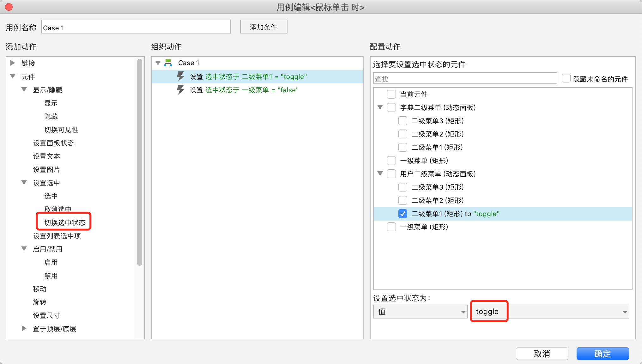This screenshot has height=364, width=642.
Task: Check 二级菜单2 under 用户二级菜单
Action: click(403, 200)
